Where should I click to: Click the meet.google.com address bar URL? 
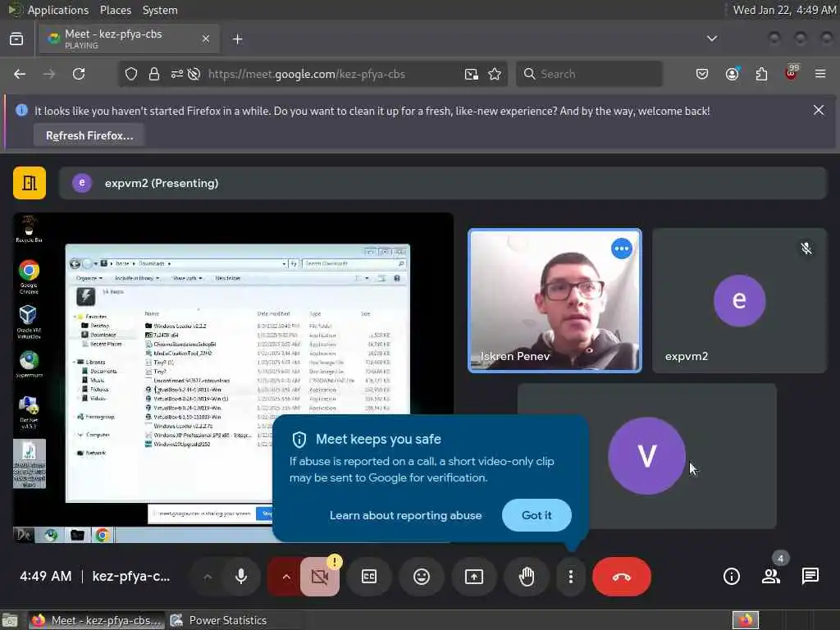pos(307,74)
